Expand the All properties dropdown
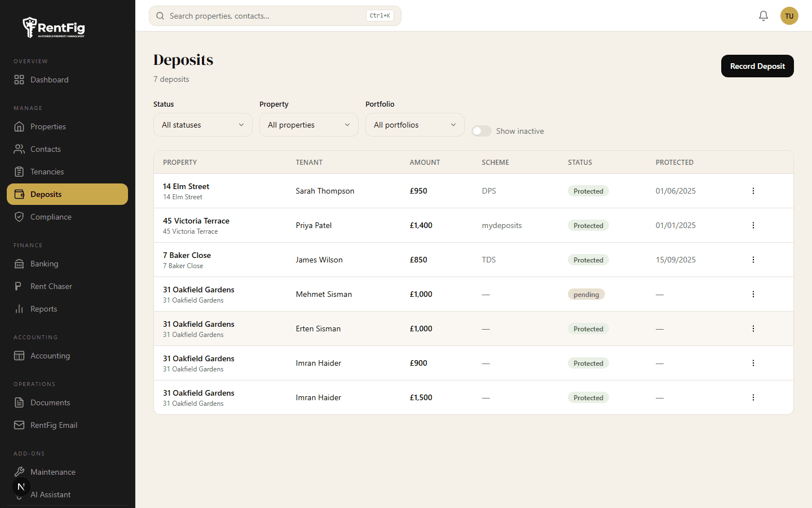This screenshot has height=508, width=812. click(x=309, y=125)
